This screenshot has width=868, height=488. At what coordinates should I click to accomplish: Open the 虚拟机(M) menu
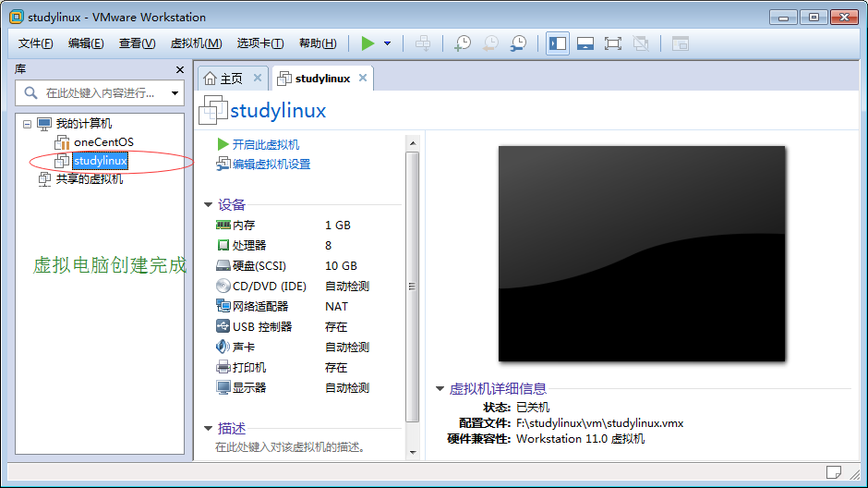pyautogui.click(x=196, y=43)
